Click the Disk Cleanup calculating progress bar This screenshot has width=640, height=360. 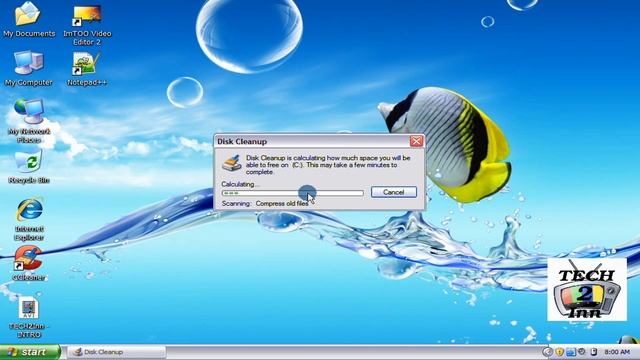(x=292, y=193)
